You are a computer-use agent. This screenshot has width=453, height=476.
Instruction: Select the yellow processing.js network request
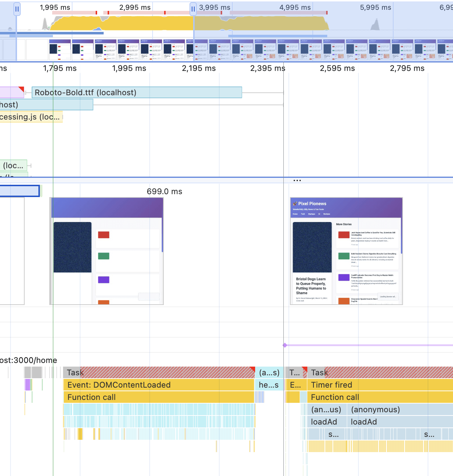coord(31,117)
